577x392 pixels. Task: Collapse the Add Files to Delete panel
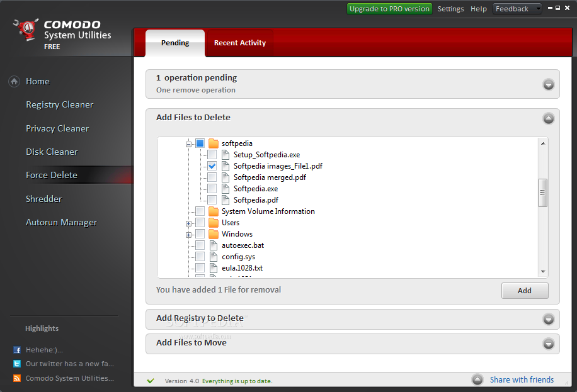click(548, 118)
